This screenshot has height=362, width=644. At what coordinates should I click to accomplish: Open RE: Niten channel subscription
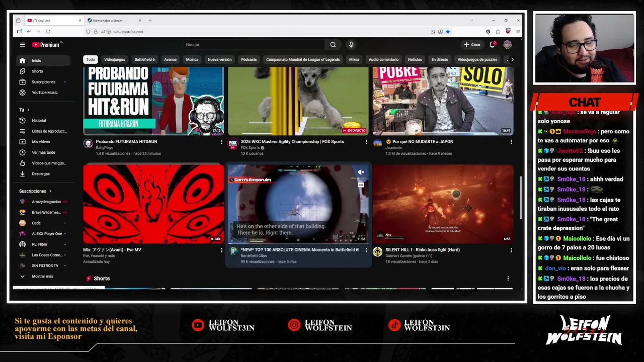coord(42,244)
